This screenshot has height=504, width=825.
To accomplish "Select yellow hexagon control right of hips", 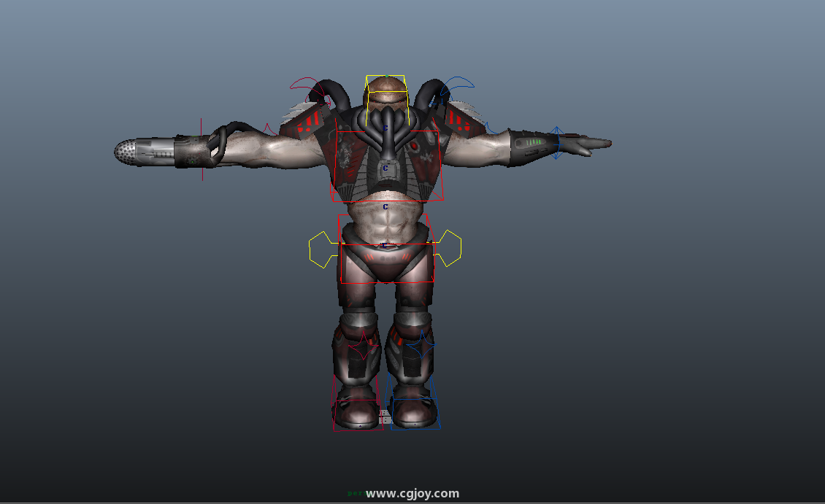I will coord(449,248).
